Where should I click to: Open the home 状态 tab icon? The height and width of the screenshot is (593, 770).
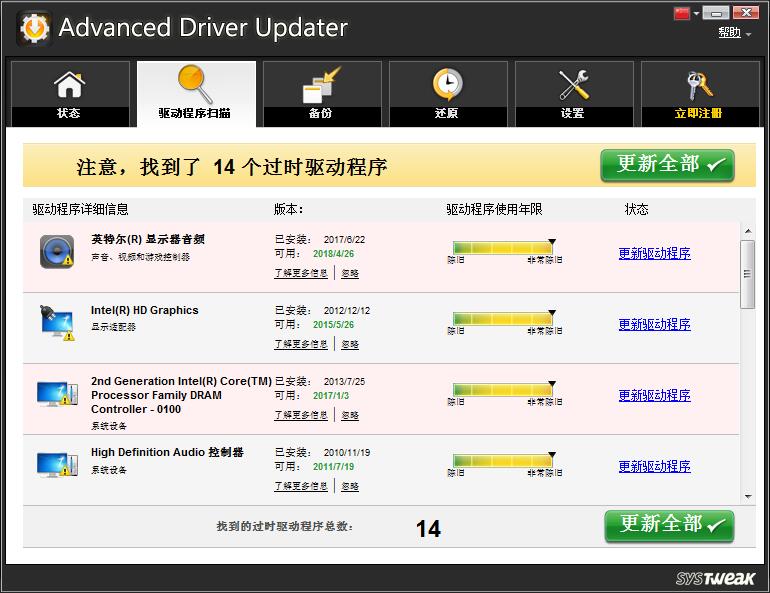(69, 84)
